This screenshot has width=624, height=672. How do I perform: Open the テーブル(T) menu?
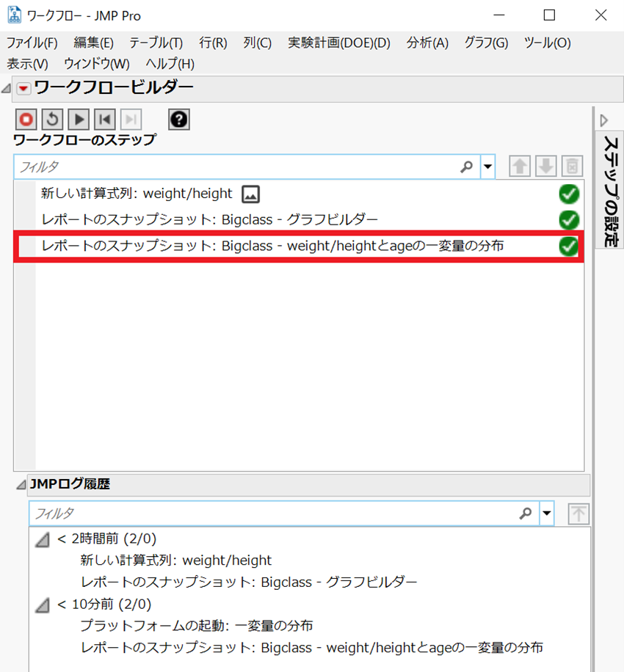pyautogui.click(x=156, y=43)
